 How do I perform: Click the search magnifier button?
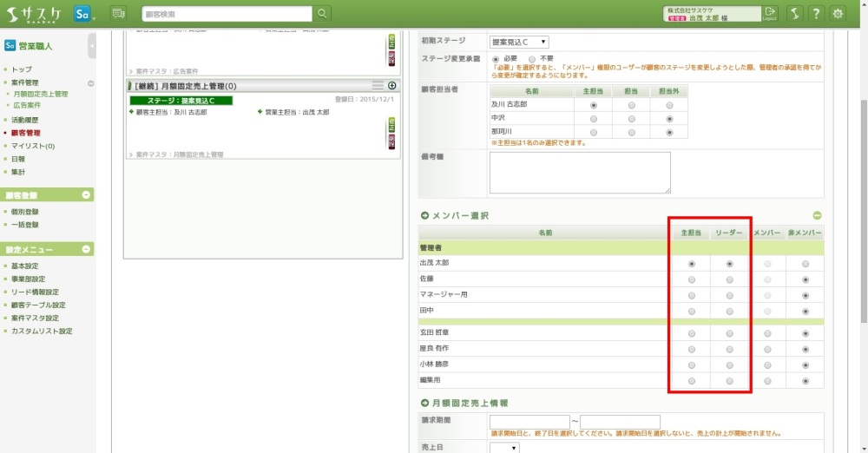pos(323,13)
